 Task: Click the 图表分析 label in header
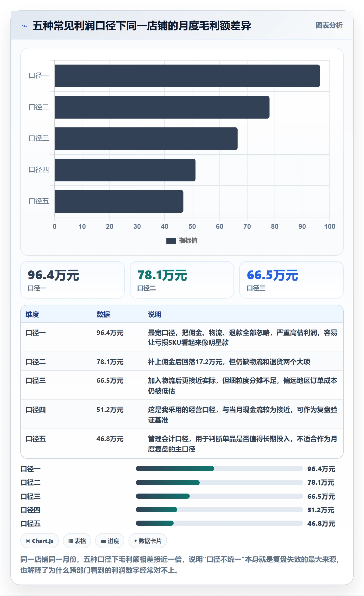[x=329, y=25]
